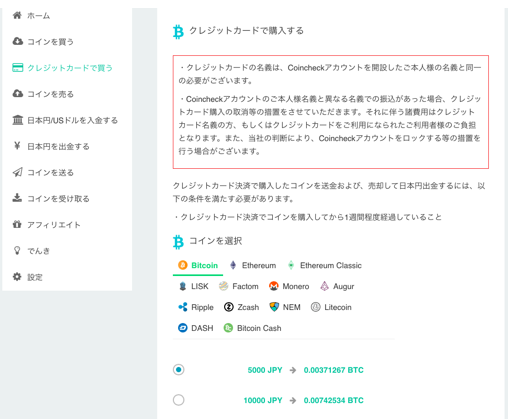The width and height of the screenshot is (508, 420).
Task: Click the Factom coin icon
Action: 223,286
